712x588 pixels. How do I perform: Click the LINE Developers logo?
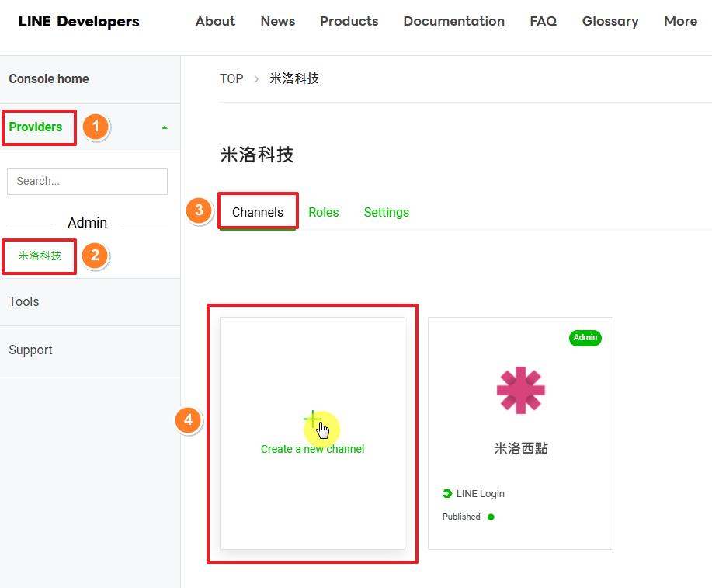coord(78,21)
